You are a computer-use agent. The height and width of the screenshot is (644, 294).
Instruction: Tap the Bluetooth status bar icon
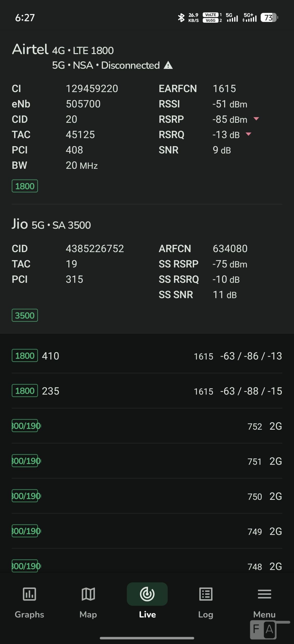coord(181,18)
